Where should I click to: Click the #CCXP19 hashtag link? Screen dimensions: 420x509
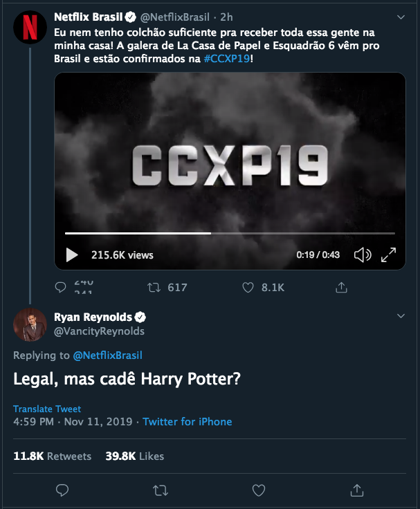tap(226, 59)
